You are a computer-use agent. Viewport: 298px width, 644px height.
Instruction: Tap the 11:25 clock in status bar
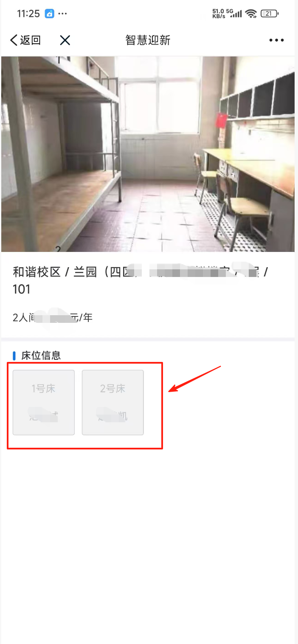pyautogui.click(x=28, y=14)
